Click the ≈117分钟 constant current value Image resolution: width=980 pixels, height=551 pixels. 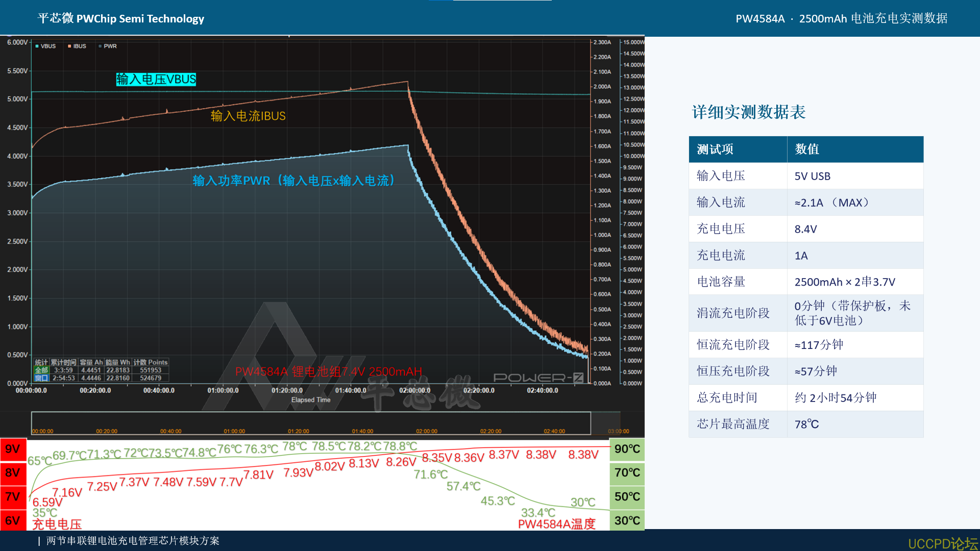pyautogui.click(x=819, y=345)
